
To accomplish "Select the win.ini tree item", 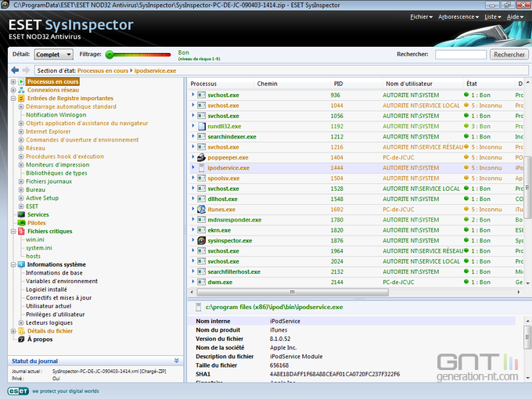I will click(35, 239).
